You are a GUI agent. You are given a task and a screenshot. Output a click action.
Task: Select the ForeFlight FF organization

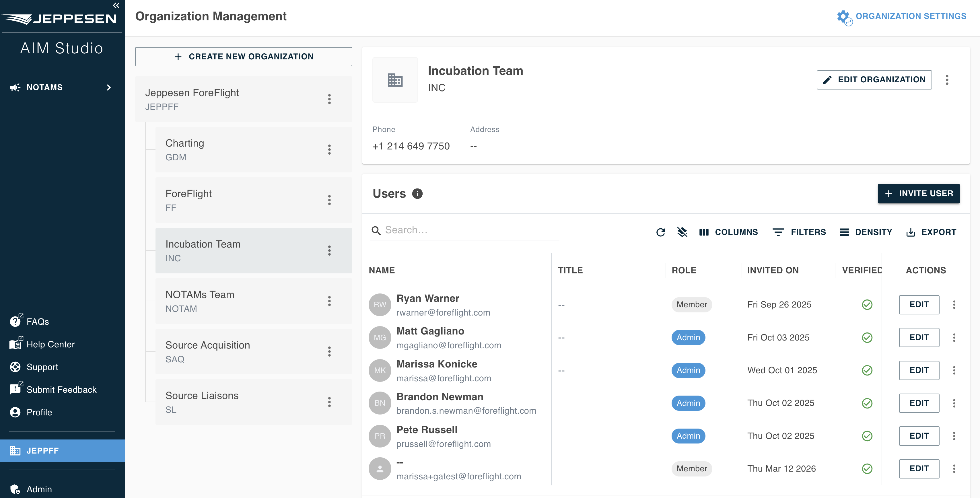[254, 200]
